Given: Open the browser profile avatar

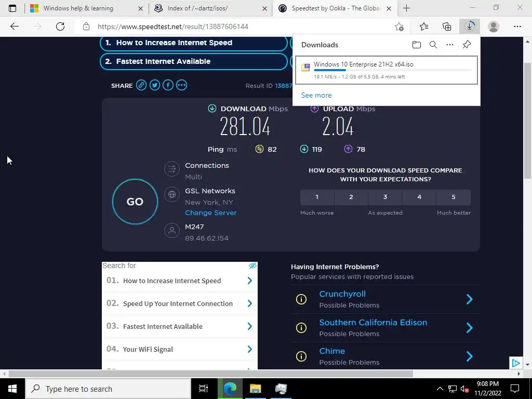Looking at the screenshot, I should point(494,26).
